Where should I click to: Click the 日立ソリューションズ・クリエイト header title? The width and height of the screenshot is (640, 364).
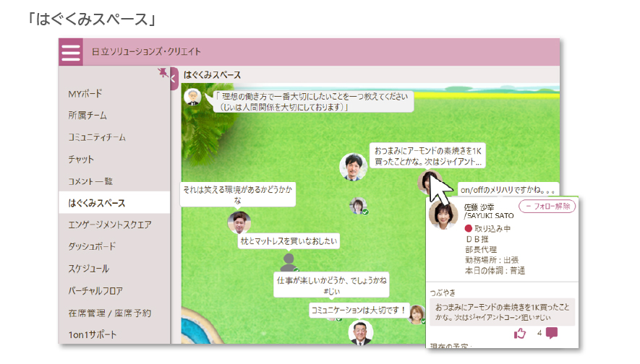tap(146, 52)
